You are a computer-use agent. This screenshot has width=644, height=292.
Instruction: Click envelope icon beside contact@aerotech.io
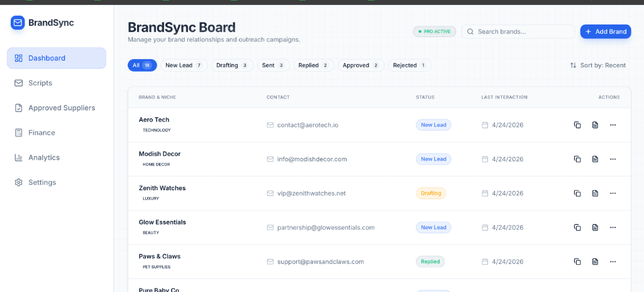coord(270,125)
